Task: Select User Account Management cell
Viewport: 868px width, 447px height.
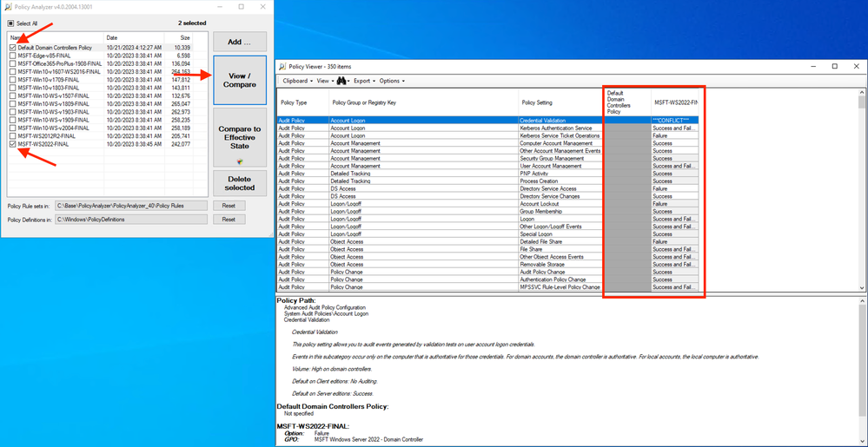Action: 561,166
